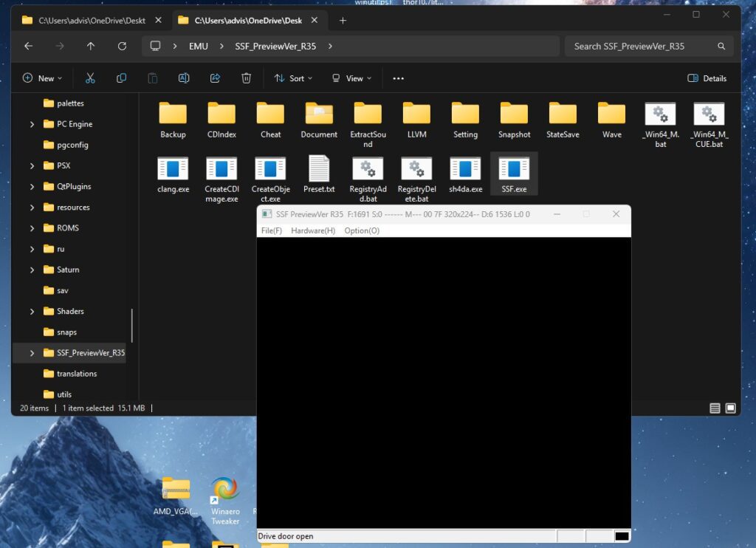The height and width of the screenshot is (548, 756).
Task: Click the sidebar vertical scrollbar
Action: click(x=131, y=326)
